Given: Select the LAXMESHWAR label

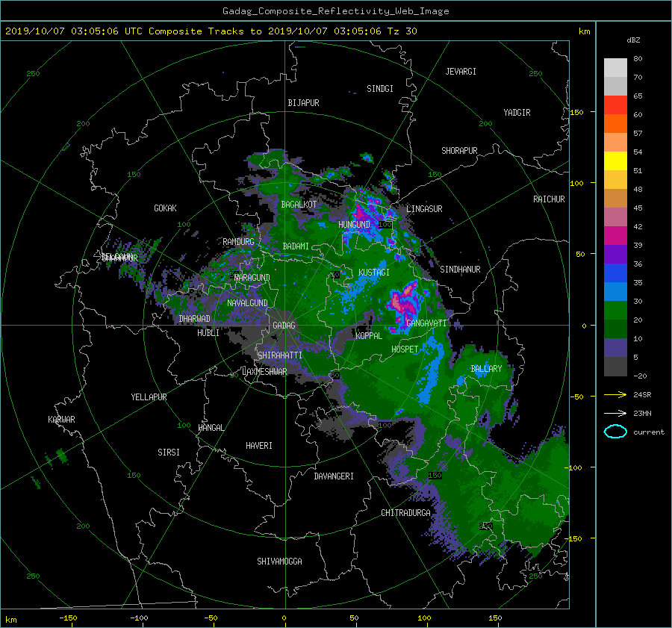Looking at the screenshot, I should click(264, 372).
